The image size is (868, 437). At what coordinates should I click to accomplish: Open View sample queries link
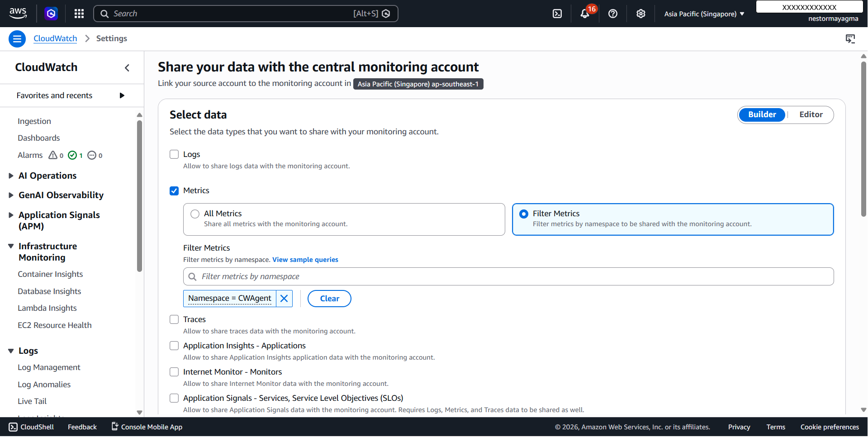305,260
